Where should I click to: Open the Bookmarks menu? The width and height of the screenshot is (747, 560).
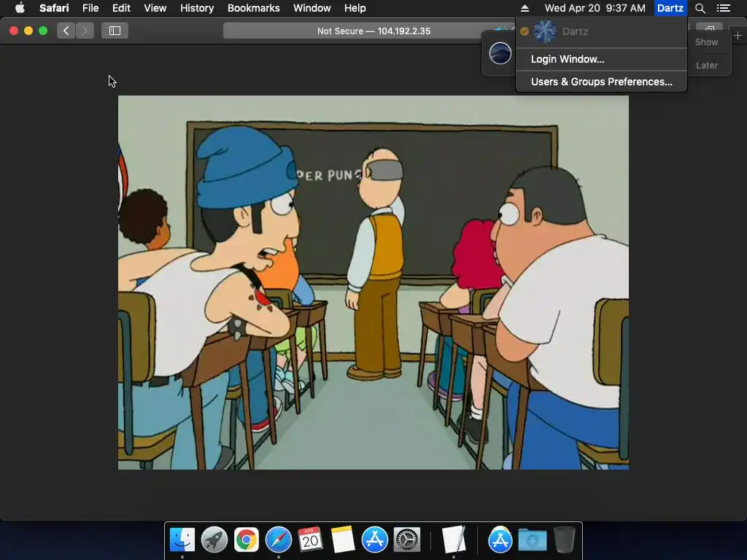pos(253,8)
